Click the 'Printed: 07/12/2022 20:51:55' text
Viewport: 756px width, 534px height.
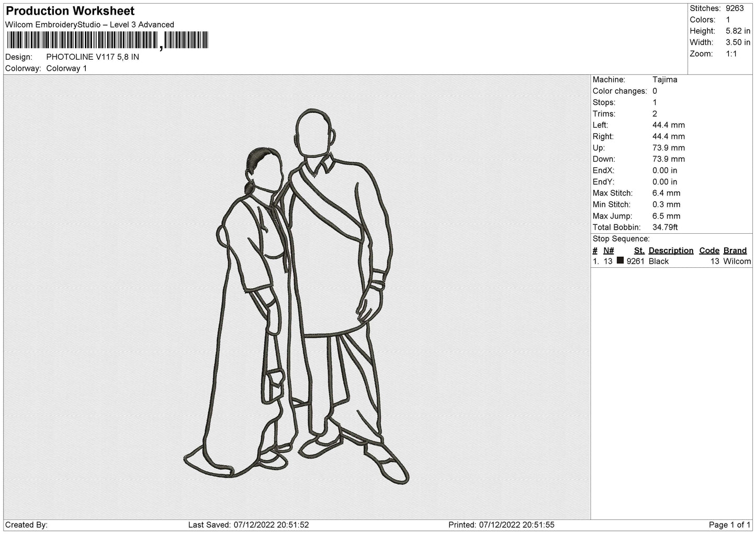[x=501, y=525]
